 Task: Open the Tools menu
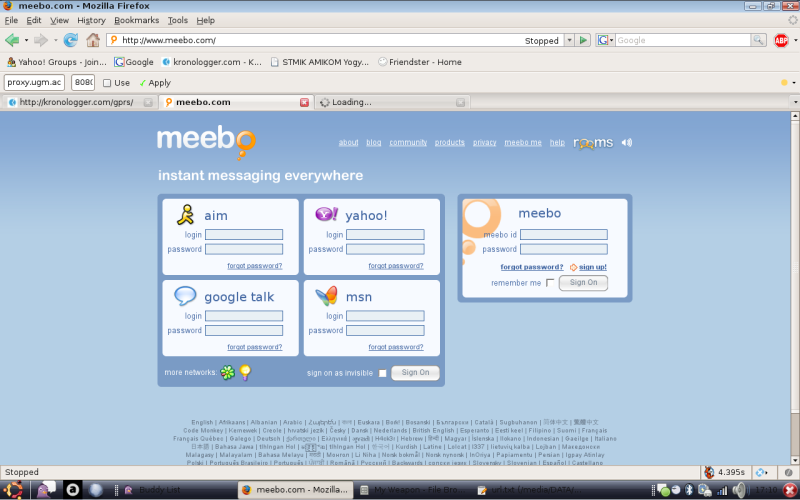pyautogui.click(x=178, y=20)
